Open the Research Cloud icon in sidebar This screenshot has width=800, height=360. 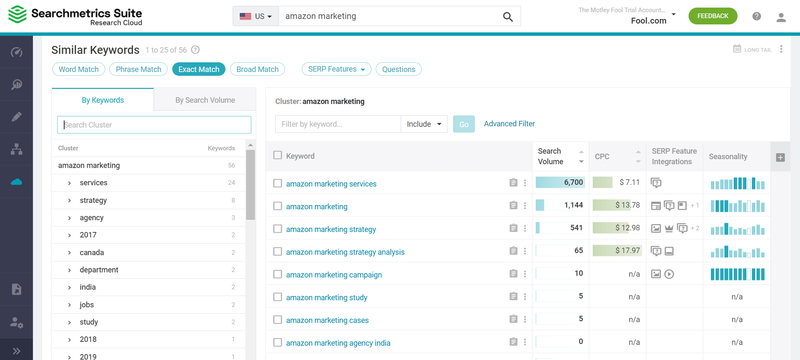[x=16, y=182]
